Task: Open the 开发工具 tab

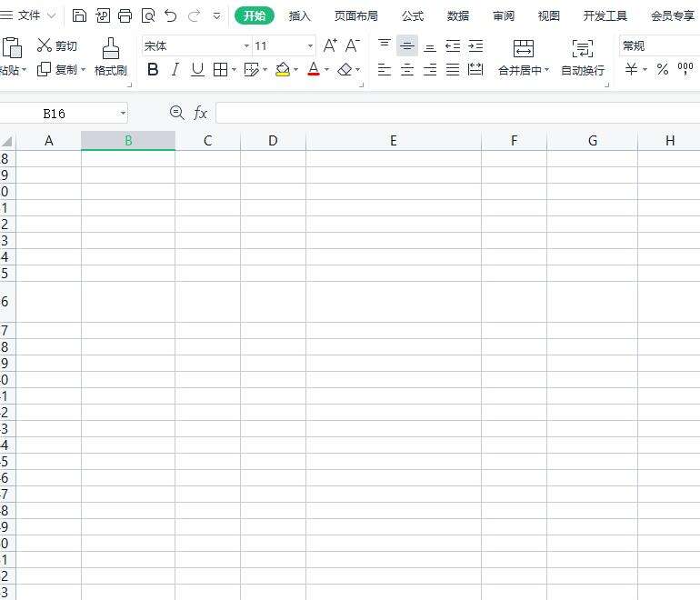Action: pyautogui.click(x=605, y=16)
